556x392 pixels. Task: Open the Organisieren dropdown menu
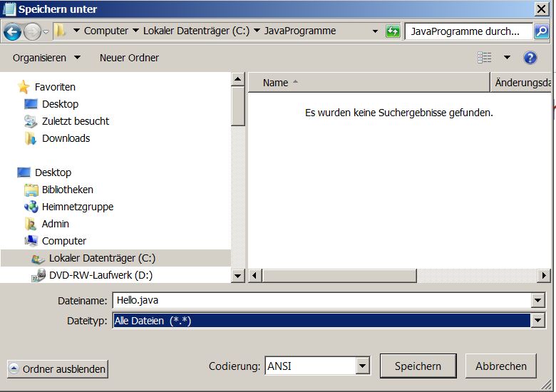coord(46,58)
